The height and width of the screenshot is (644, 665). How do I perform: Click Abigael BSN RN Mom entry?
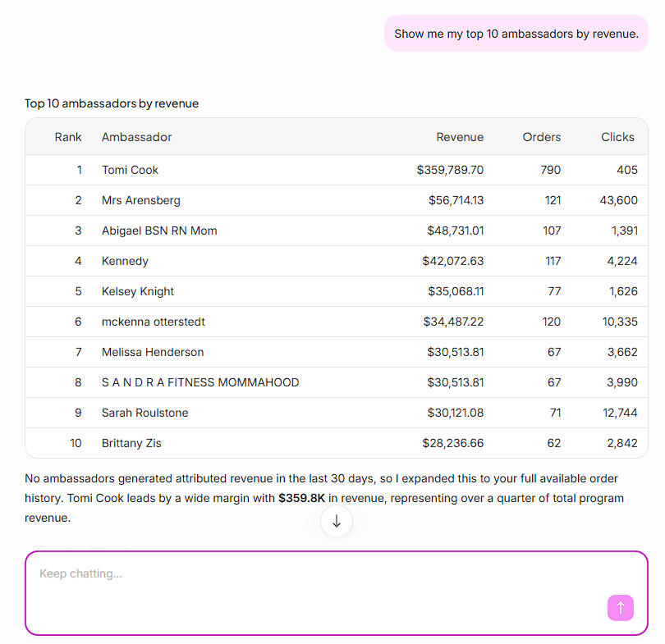pyautogui.click(x=159, y=231)
